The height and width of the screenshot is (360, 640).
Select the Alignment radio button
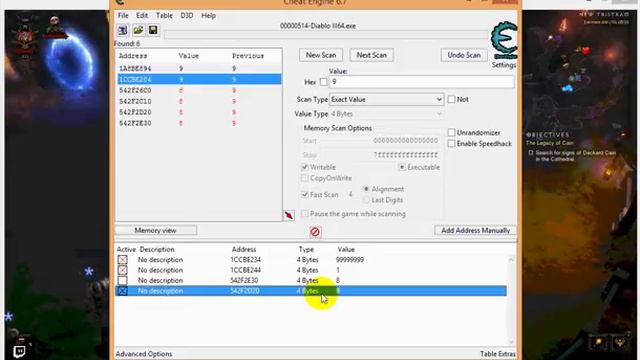pyautogui.click(x=366, y=189)
